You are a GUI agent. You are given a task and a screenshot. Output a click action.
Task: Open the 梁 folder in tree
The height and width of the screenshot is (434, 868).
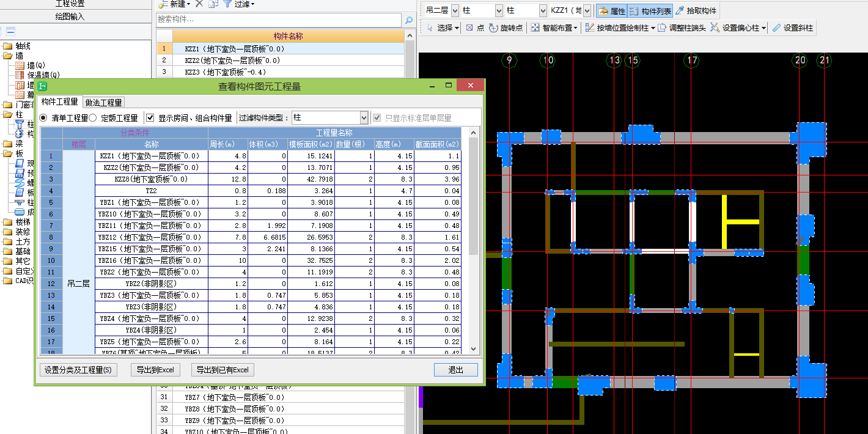tap(13, 144)
